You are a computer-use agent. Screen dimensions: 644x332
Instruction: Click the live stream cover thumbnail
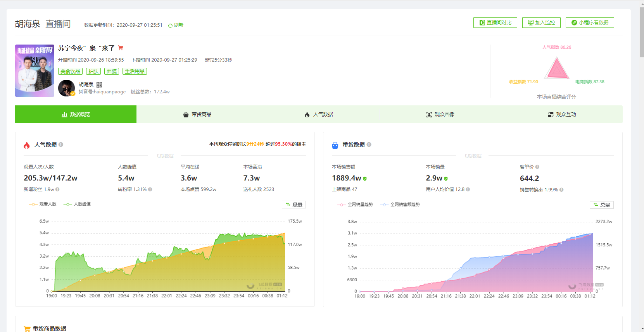point(35,71)
